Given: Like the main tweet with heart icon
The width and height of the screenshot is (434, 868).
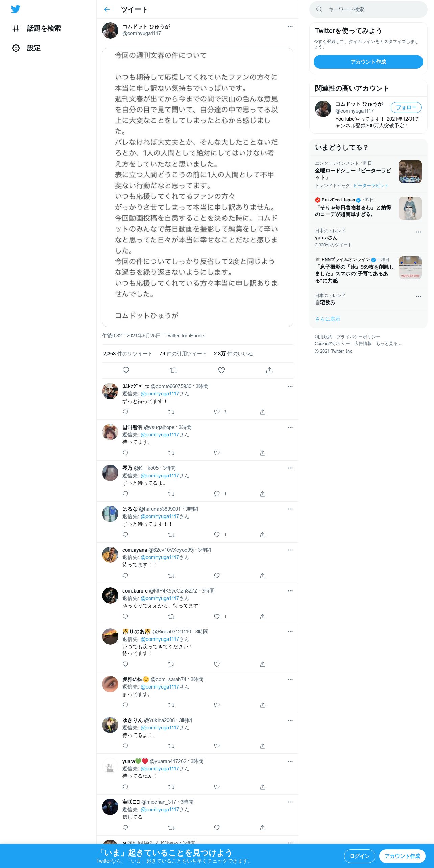Looking at the screenshot, I should coord(221,370).
